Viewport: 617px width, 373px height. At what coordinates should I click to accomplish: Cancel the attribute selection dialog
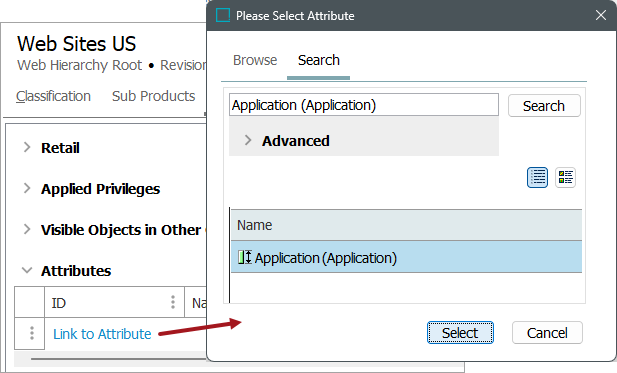click(x=547, y=333)
